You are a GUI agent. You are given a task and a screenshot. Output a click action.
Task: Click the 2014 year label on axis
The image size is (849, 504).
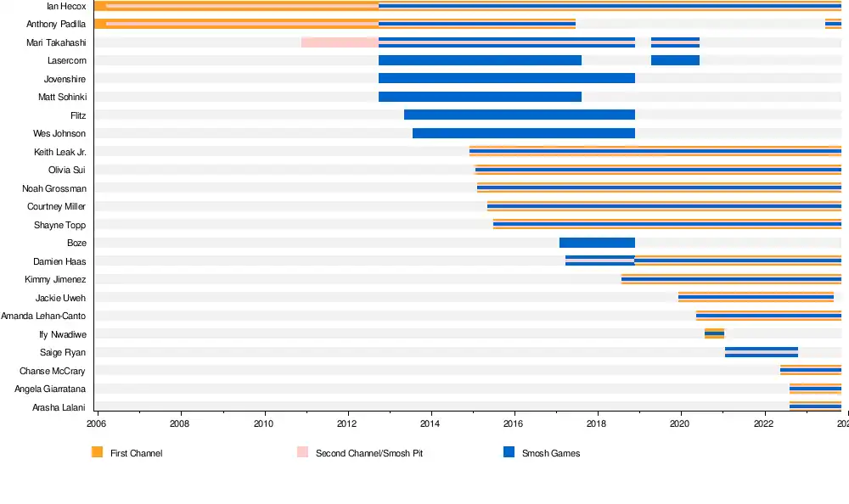[430, 423]
